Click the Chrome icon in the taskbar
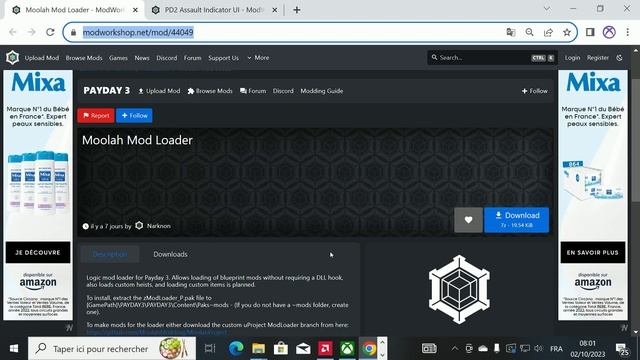Image resolution: width=640 pixels, height=360 pixels. [369, 349]
